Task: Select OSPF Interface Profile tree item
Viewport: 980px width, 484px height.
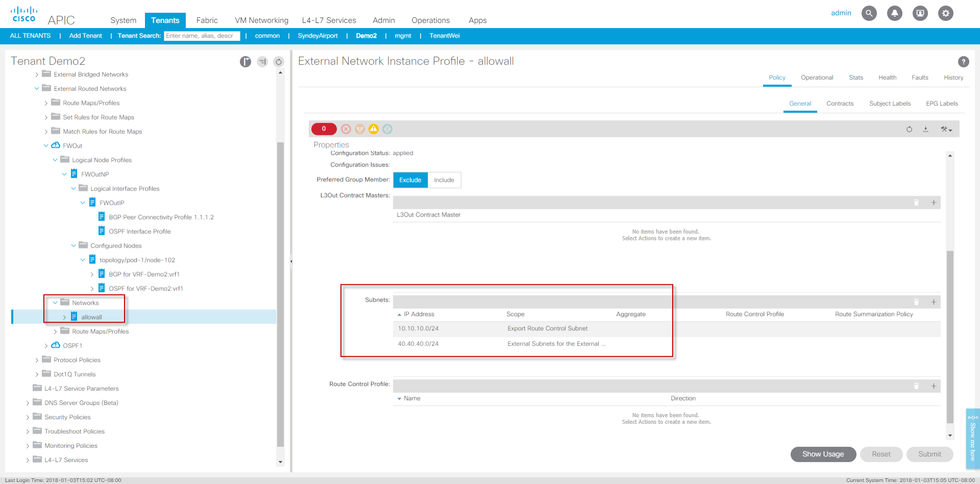Action: coord(139,232)
